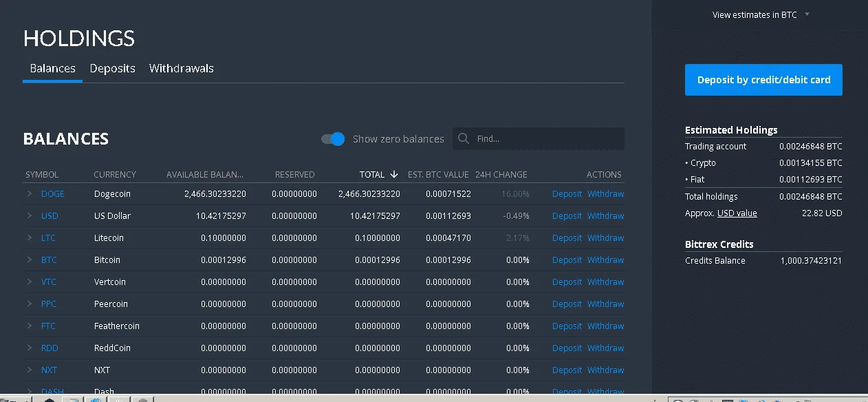Open the Deposits tab

click(112, 68)
